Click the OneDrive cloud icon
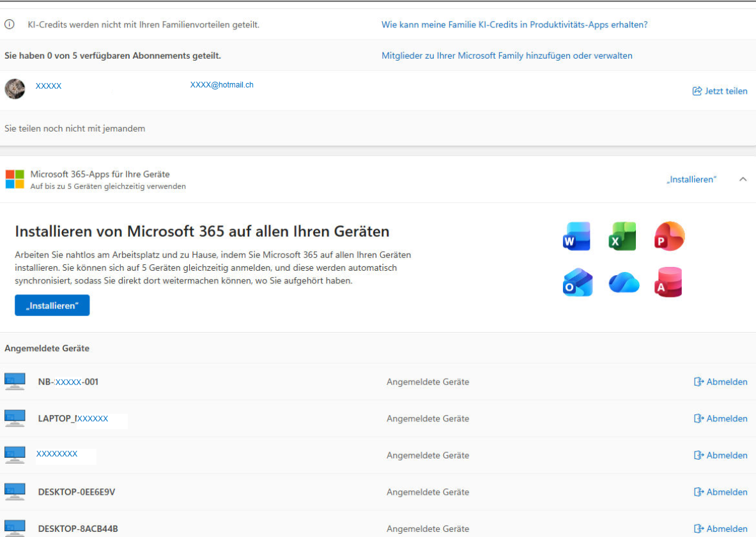 [x=624, y=283]
